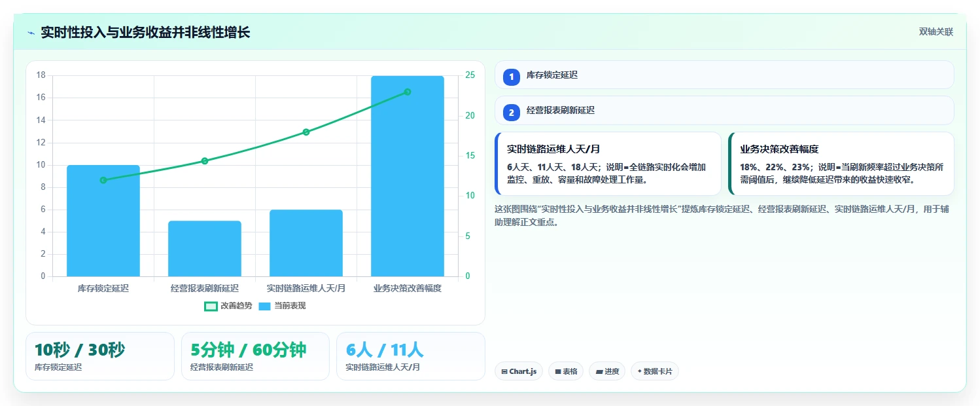The image size is (980, 406).
Task: Toggle the 当前表现 legend entry
Action: tap(282, 306)
